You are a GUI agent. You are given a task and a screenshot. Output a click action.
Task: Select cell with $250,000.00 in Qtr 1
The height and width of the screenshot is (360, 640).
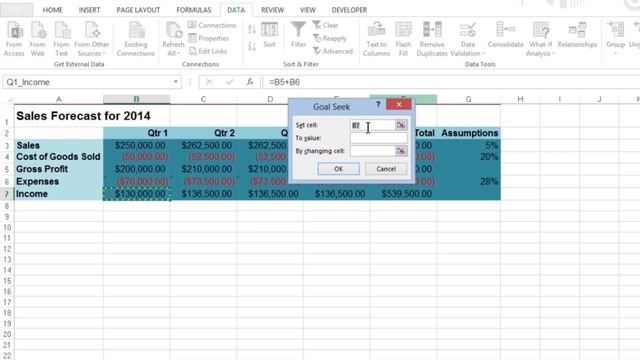136,145
